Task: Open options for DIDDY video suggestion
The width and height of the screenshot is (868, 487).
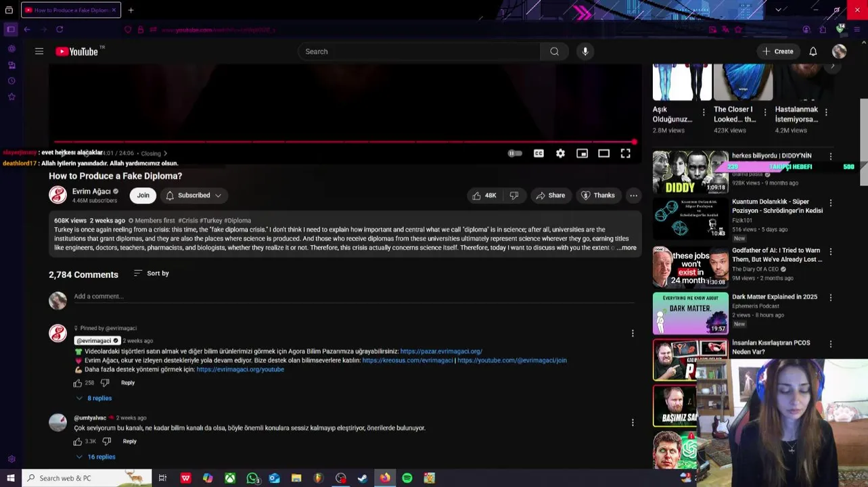Action: pos(830,156)
